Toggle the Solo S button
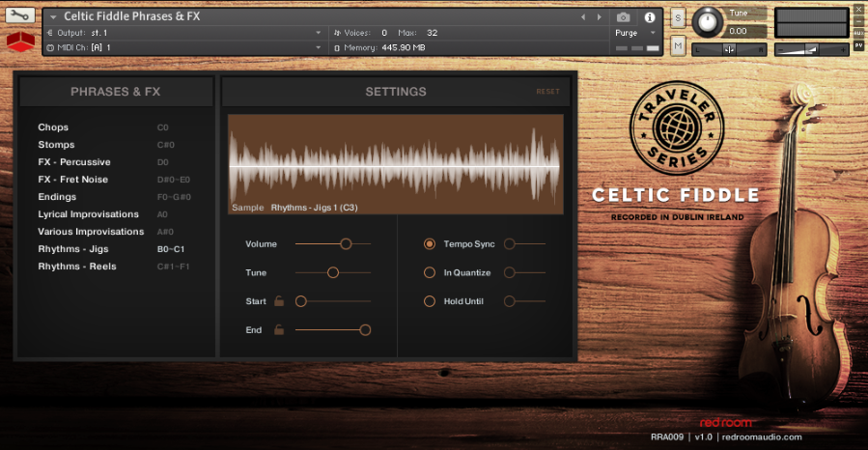 (678, 18)
